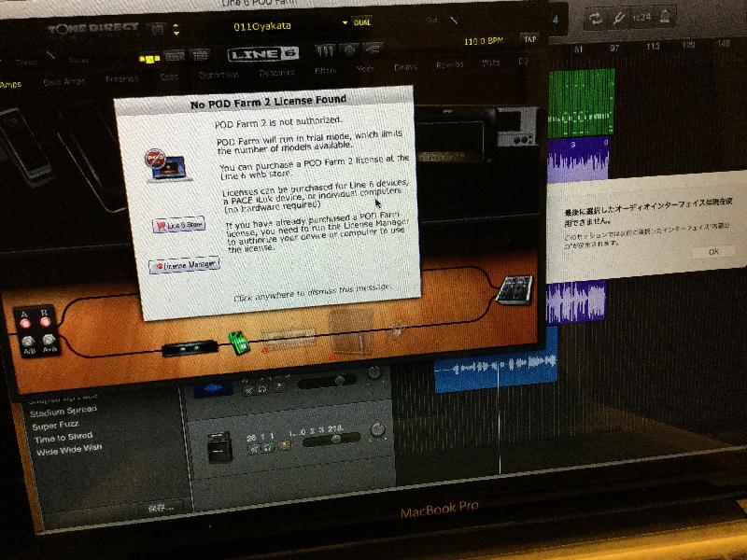Click 'Click anywhere to dismiss this message' text
Image resolution: width=747 pixels, height=560 pixels.
313,291
